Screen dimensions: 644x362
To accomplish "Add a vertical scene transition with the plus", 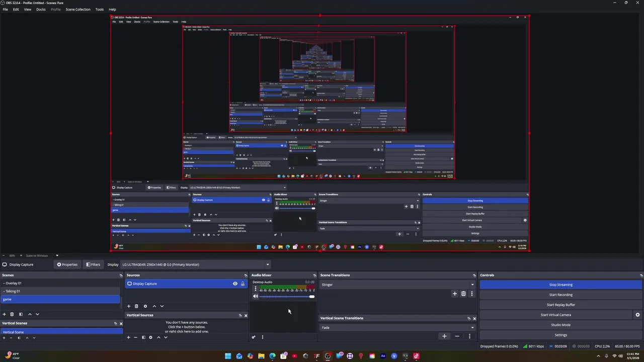I will [444, 336].
